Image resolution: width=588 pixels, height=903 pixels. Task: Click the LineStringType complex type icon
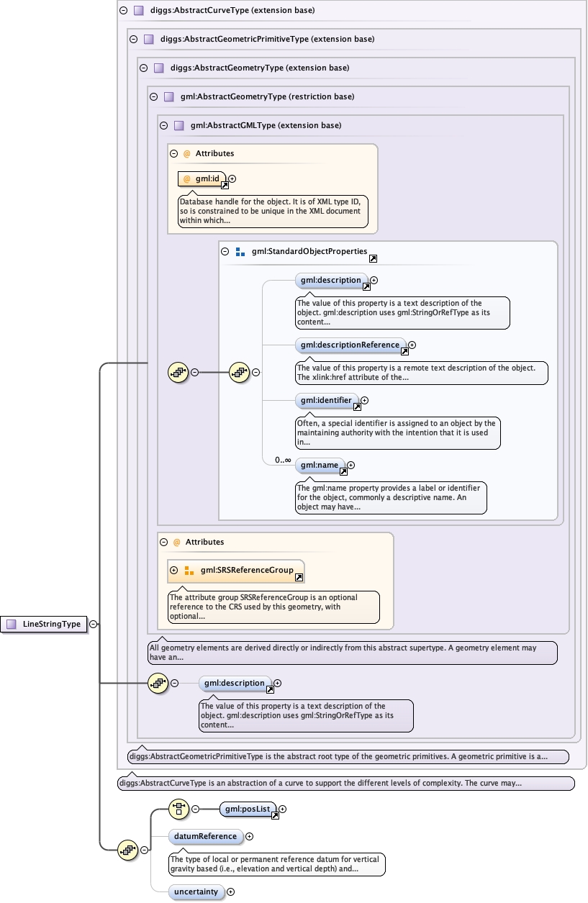point(11,624)
